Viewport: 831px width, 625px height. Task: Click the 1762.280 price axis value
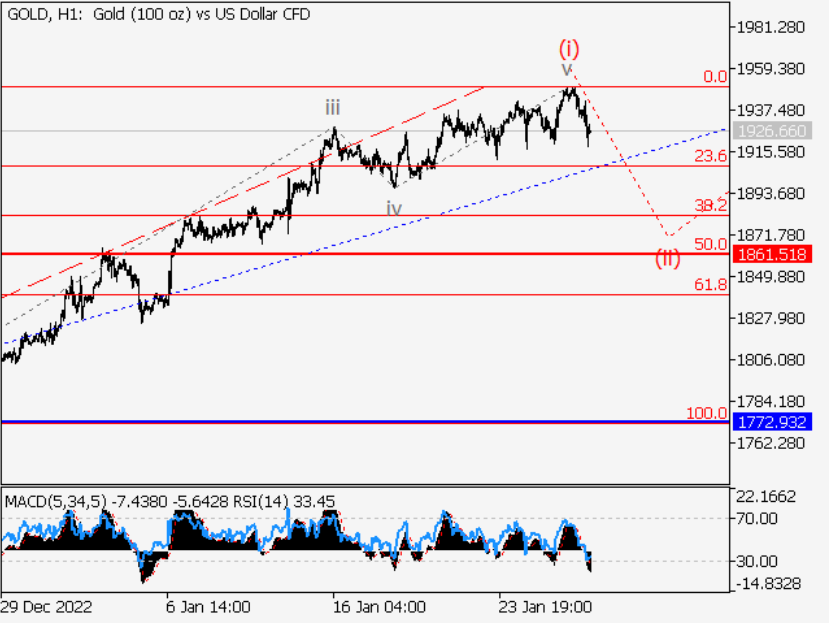pyautogui.click(x=771, y=443)
